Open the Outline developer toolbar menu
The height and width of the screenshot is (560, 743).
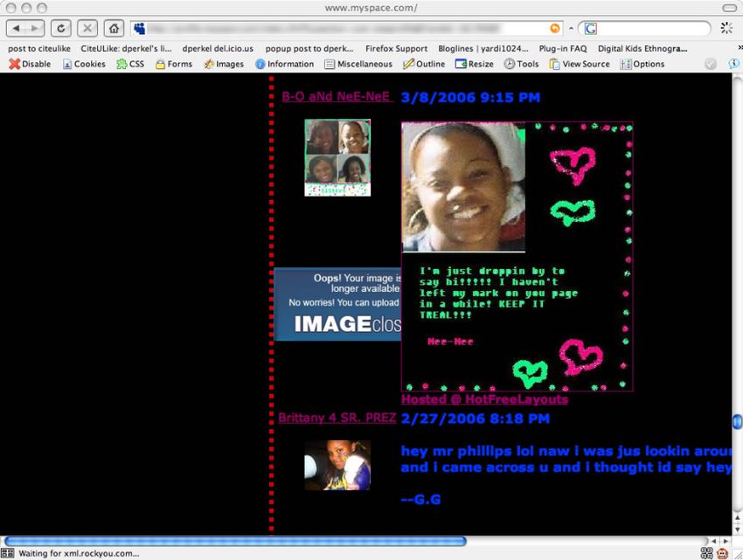(x=424, y=64)
